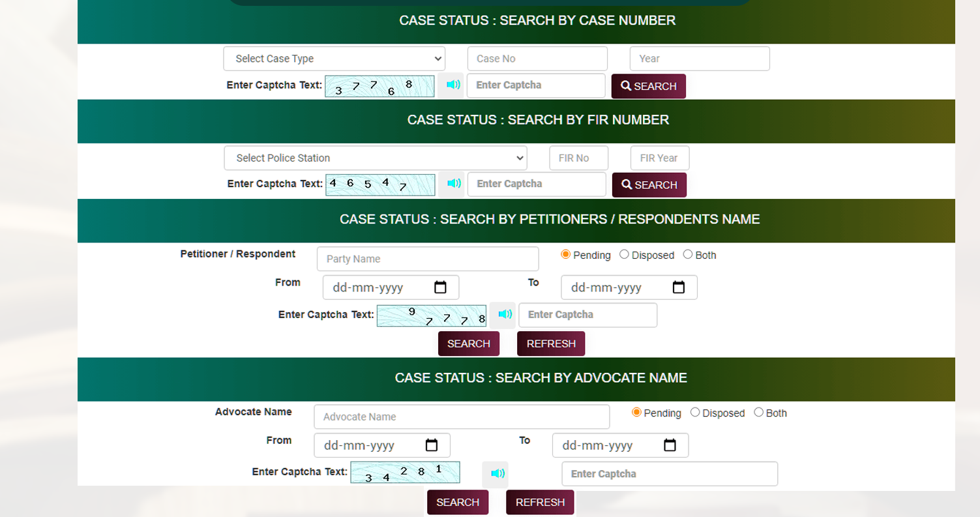
Task: Open the Select Case Type dropdown
Action: (334, 58)
